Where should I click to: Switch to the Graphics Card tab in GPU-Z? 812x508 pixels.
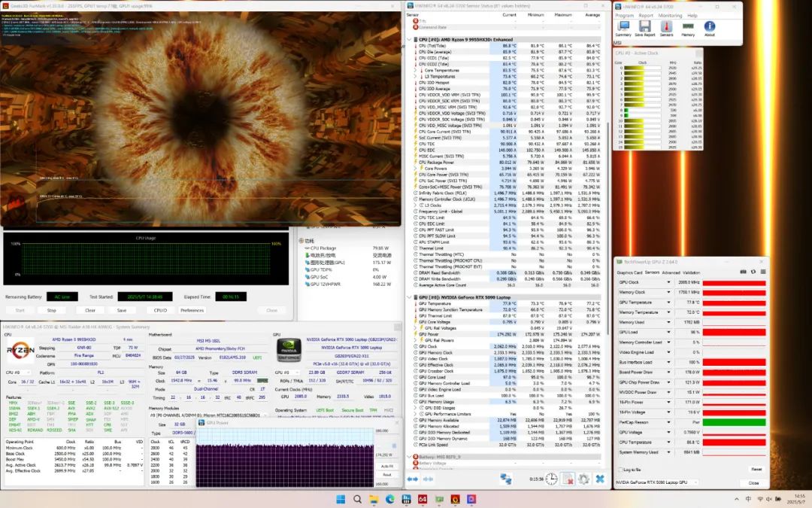click(x=629, y=272)
